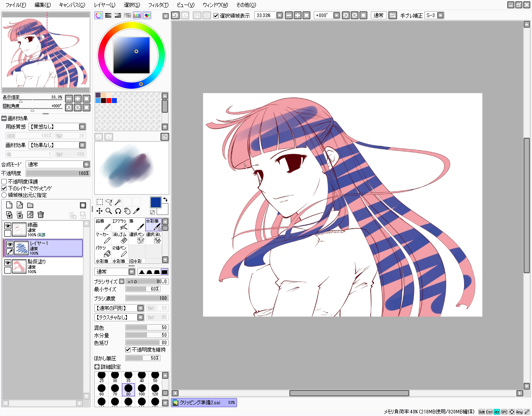This screenshot has width=532, height=416.
Task: Select the 2値ペン binary pen tool
Action: tap(120, 251)
